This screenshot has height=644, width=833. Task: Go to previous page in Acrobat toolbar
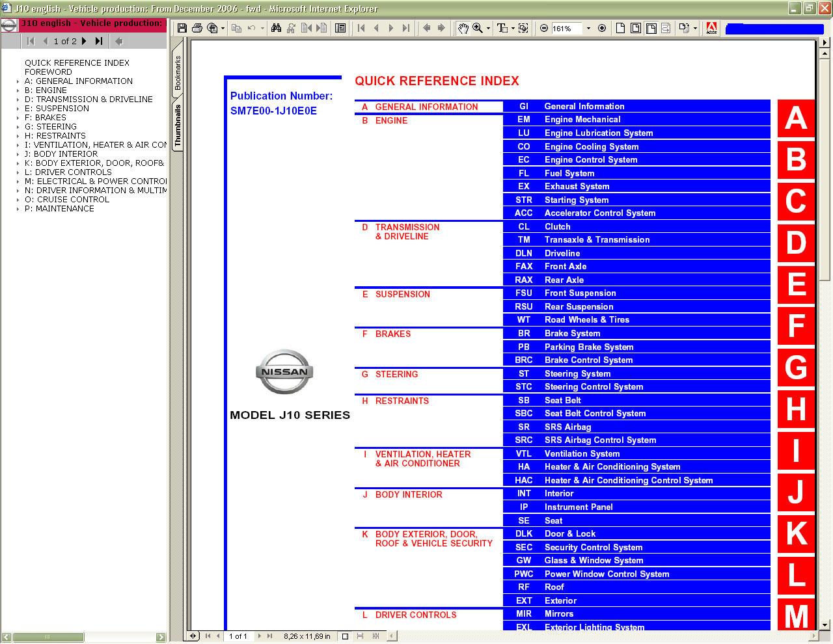click(376, 28)
